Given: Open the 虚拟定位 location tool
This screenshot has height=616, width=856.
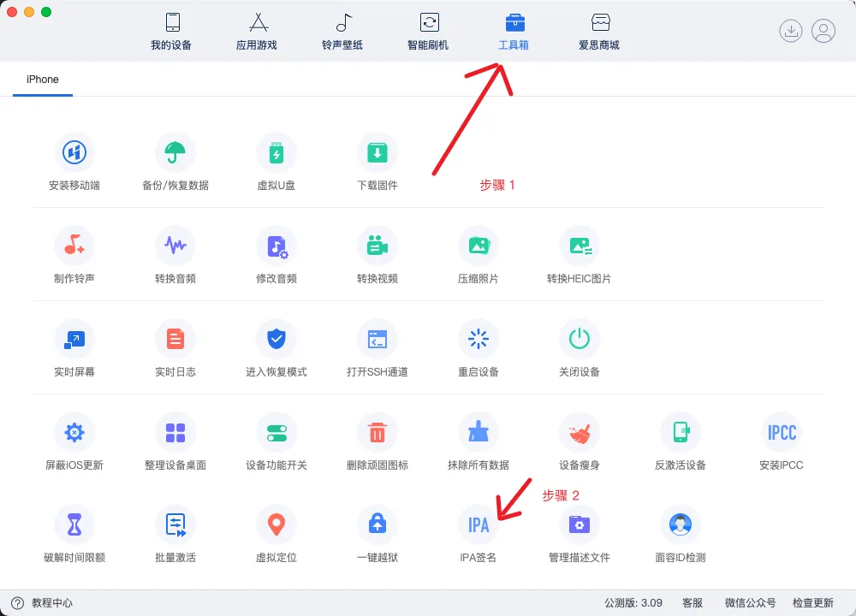Looking at the screenshot, I should pos(276,524).
